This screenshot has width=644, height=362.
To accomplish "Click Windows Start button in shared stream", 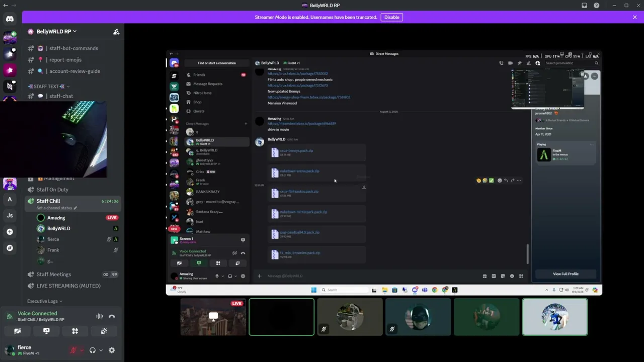I will pyautogui.click(x=313, y=290).
